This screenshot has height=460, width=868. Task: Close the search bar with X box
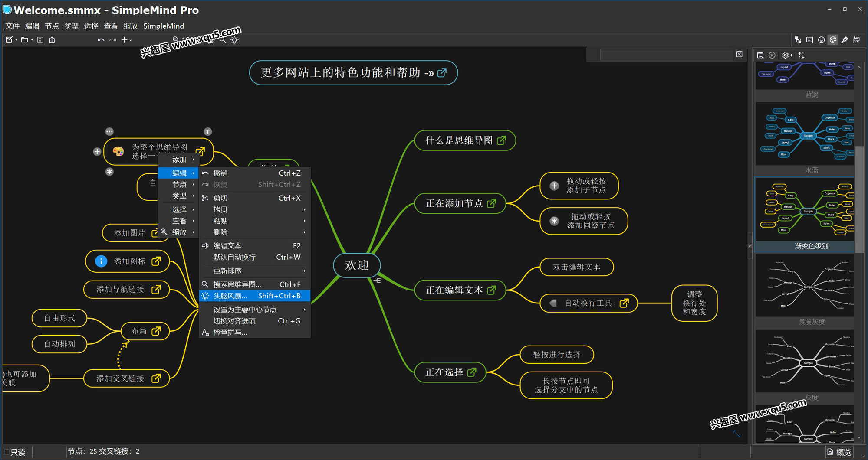tap(739, 54)
